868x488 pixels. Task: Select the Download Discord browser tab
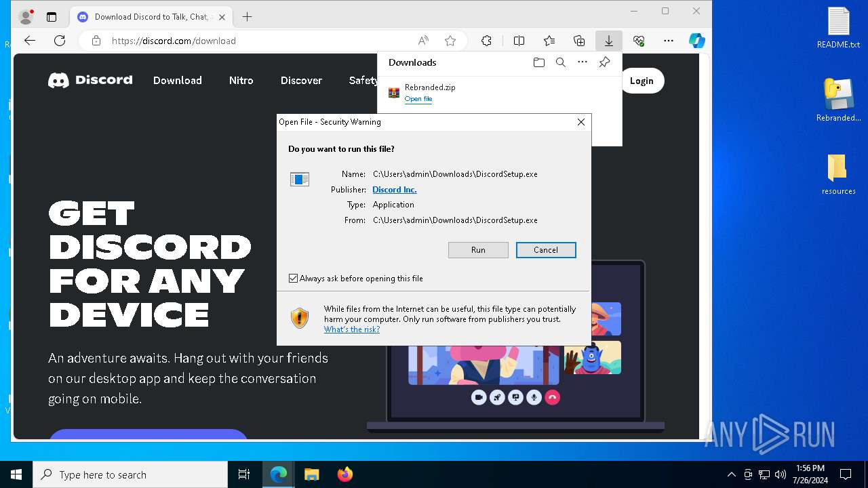(151, 17)
